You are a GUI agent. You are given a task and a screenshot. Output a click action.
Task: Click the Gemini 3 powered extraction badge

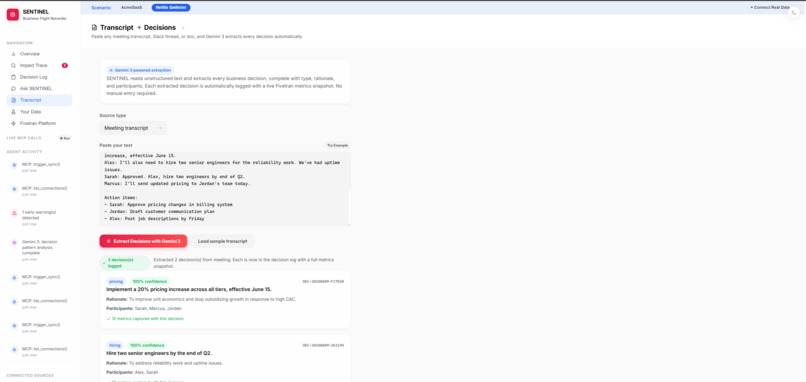(x=140, y=70)
